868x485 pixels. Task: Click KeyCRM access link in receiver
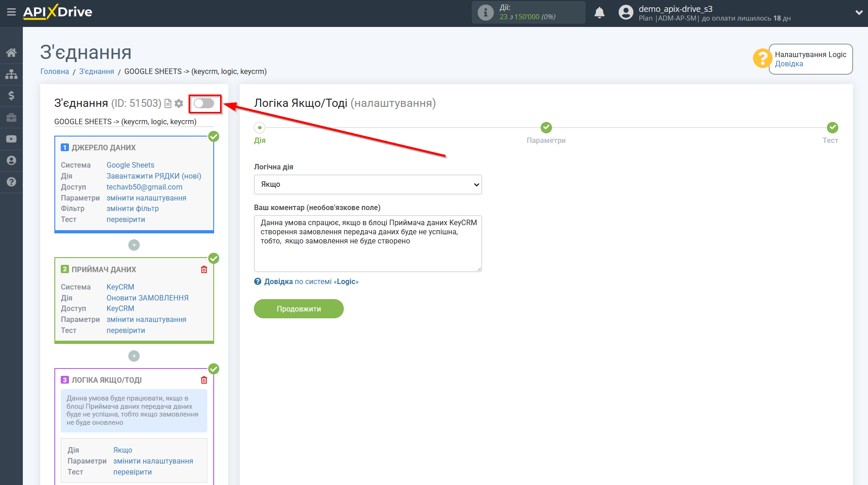pos(120,308)
